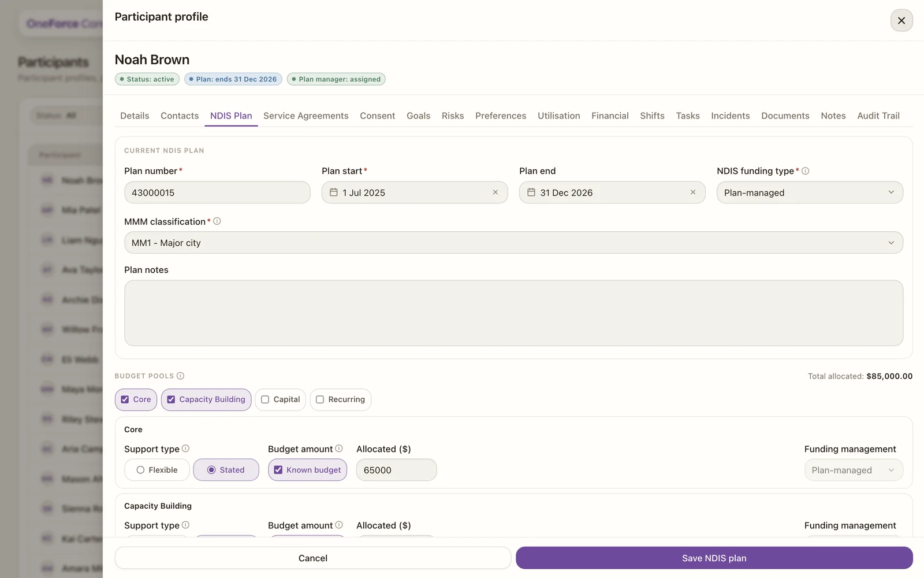
Task: Click the Noah Brown name heading
Action: (x=152, y=60)
